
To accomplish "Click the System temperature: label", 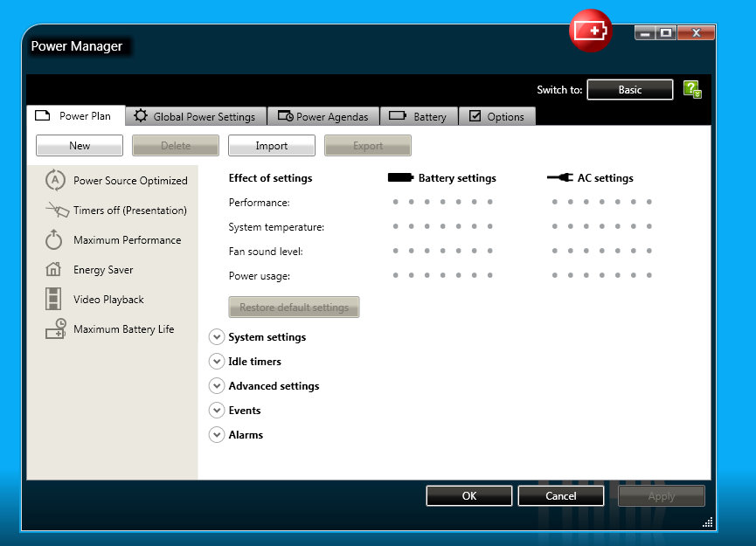I will tap(276, 226).
